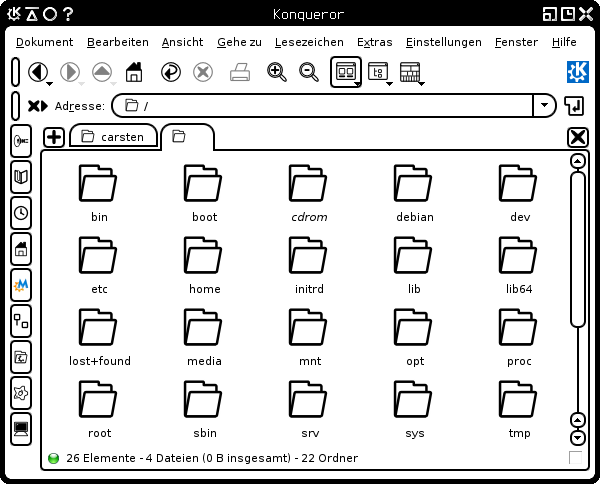Zoom out with the magnifier minus
This screenshot has height=484, width=600.
pos(309,72)
